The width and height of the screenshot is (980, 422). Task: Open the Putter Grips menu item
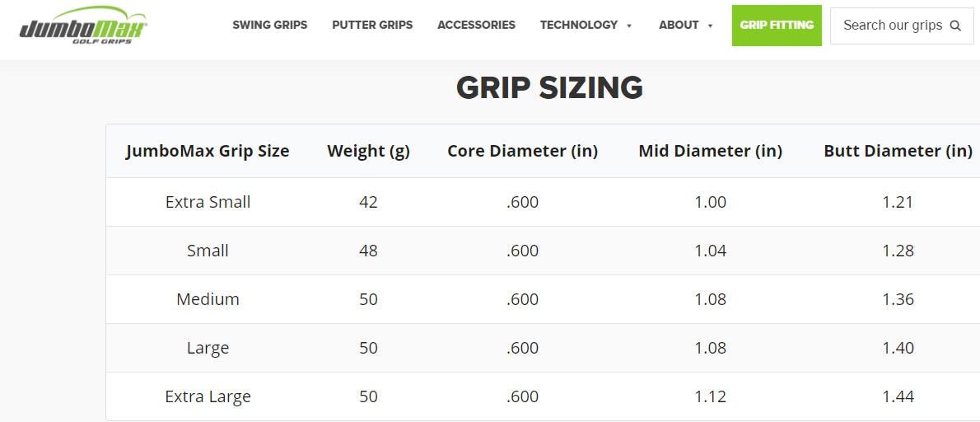coord(372,25)
